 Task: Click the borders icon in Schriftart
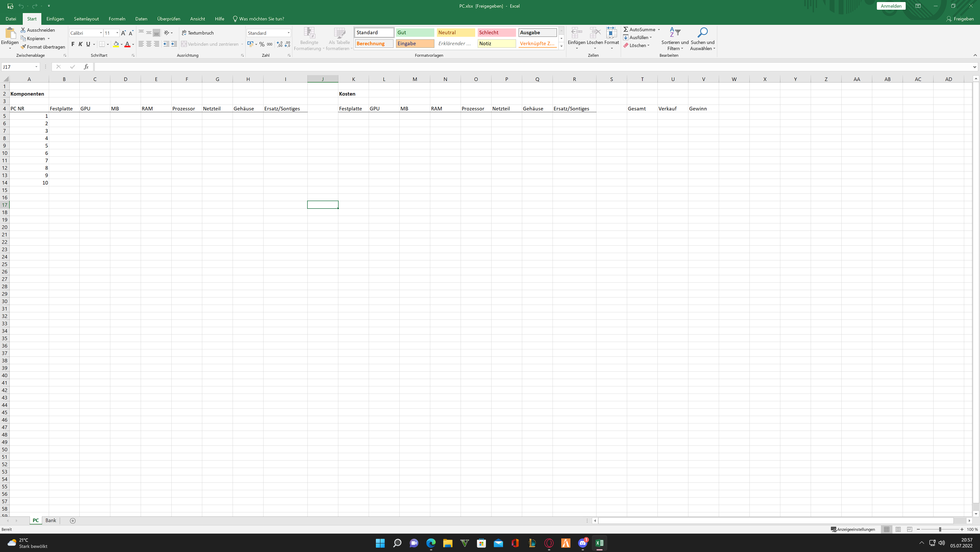point(102,44)
